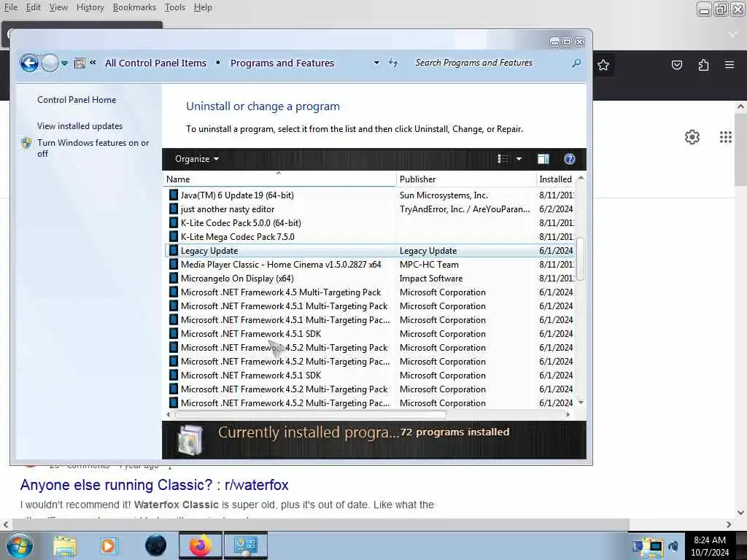Toggle the preview pane icon
The image size is (747, 560).
point(543,159)
